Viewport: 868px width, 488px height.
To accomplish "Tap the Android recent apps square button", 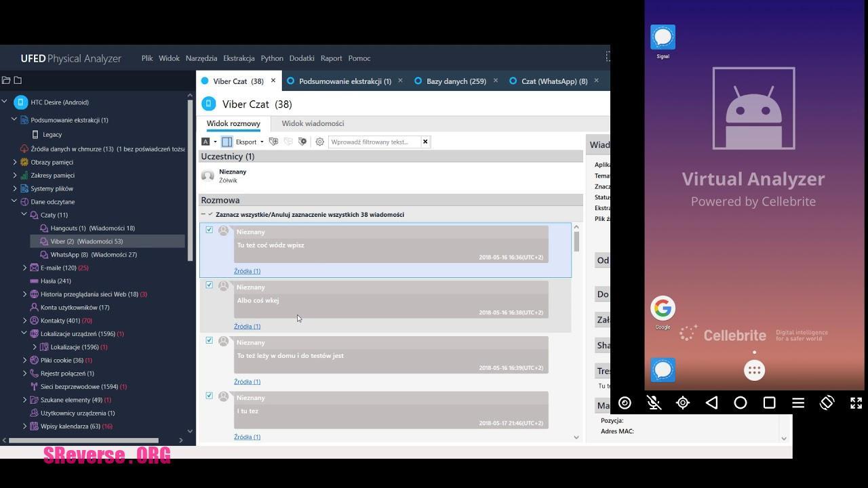I will [769, 403].
